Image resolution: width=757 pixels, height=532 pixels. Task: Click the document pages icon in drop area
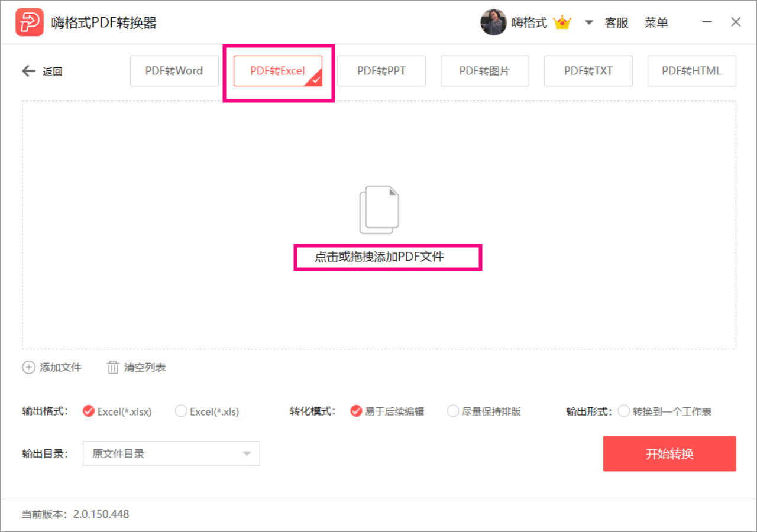[379, 210]
